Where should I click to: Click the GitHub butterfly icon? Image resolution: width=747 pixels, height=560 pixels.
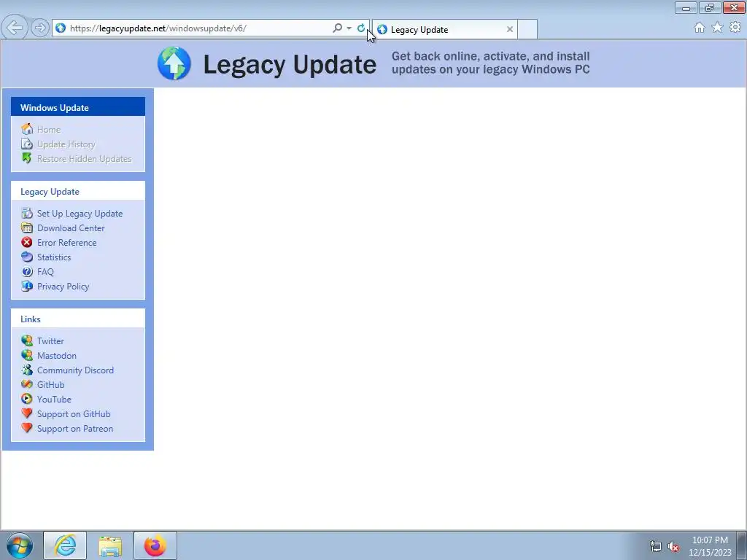pyautogui.click(x=27, y=384)
